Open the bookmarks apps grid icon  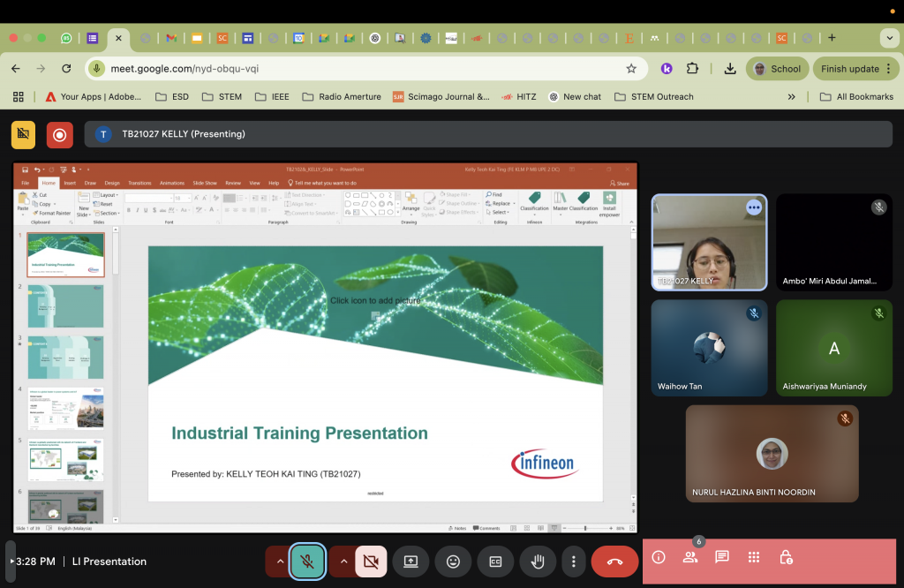pos(19,97)
